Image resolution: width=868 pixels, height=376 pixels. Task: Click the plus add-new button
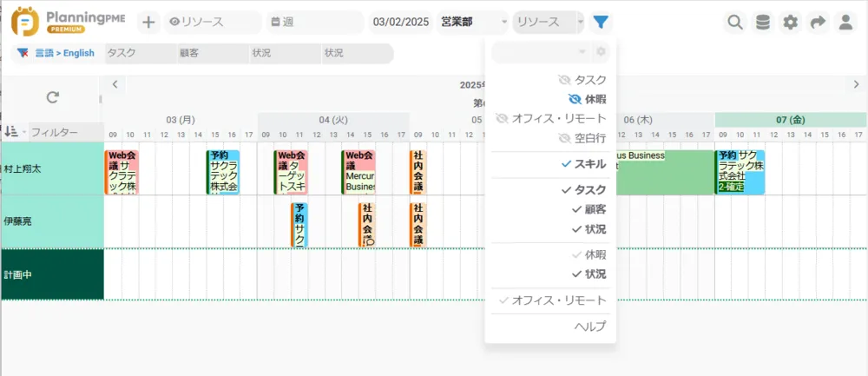(x=148, y=23)
